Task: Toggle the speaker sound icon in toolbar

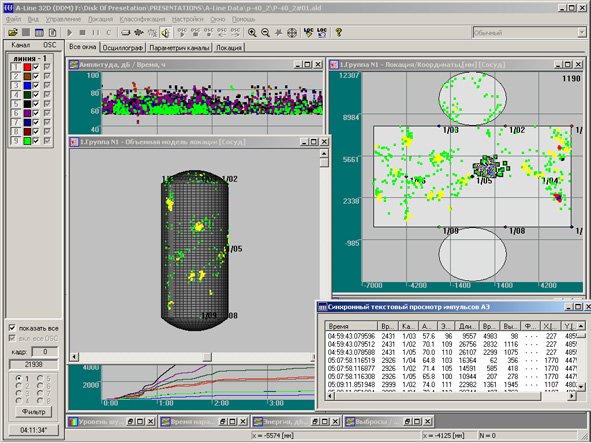Action: click(166, 33)
